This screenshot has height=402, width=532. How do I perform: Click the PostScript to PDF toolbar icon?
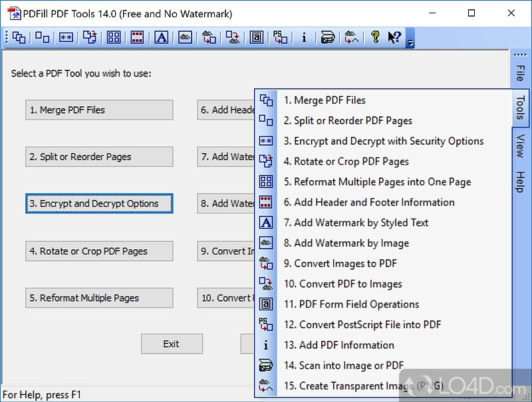pos(280,37)
